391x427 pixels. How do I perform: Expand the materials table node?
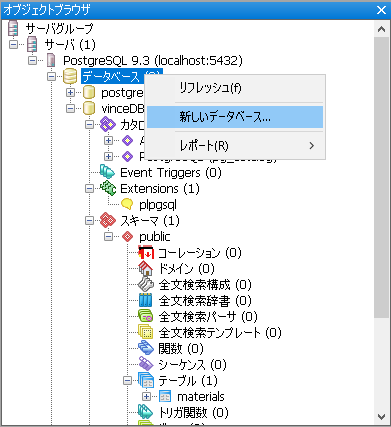pyautogui.click(x=146, y=396)
